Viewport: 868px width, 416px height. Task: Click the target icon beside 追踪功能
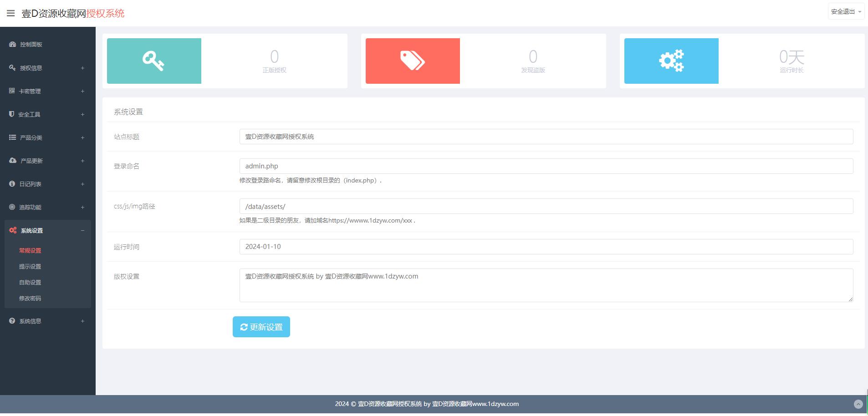(12, 207)
